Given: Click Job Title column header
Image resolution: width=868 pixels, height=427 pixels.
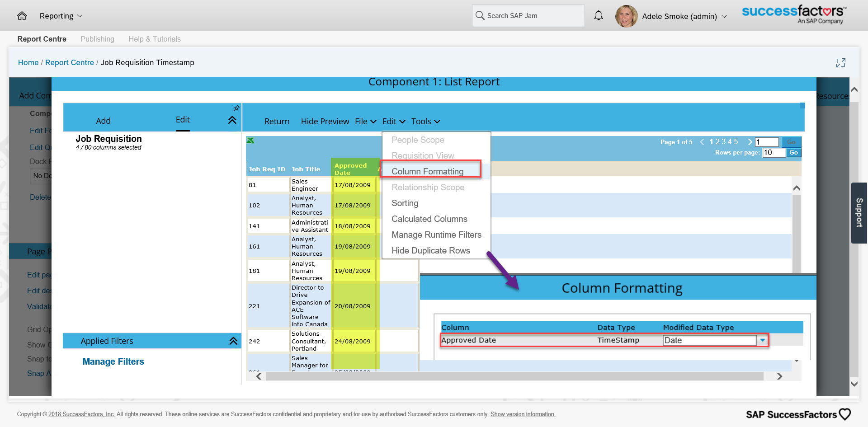Looking at the screenshot, I should 306,169.
